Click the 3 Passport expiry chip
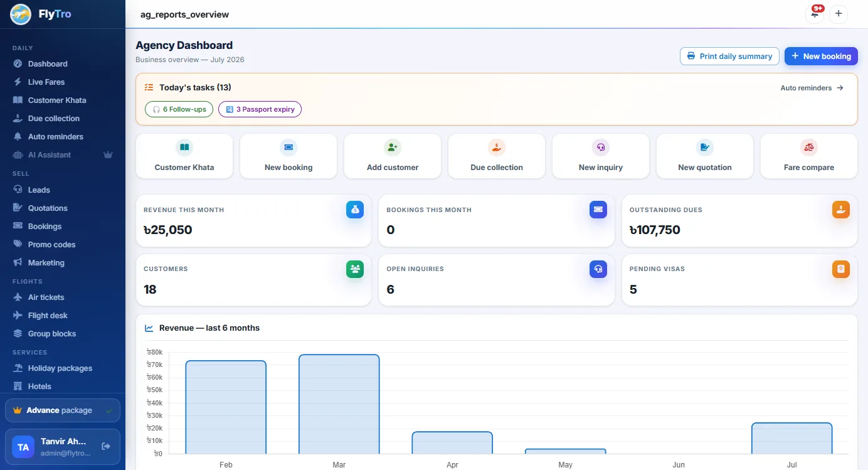The width and height of the screenshot is (868, 470). pos(260,109)
